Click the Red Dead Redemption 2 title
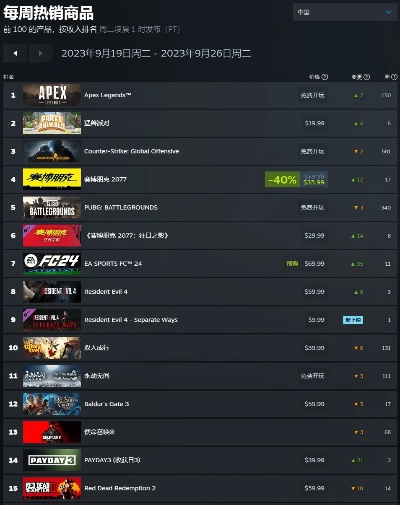 tap(120, 488)
